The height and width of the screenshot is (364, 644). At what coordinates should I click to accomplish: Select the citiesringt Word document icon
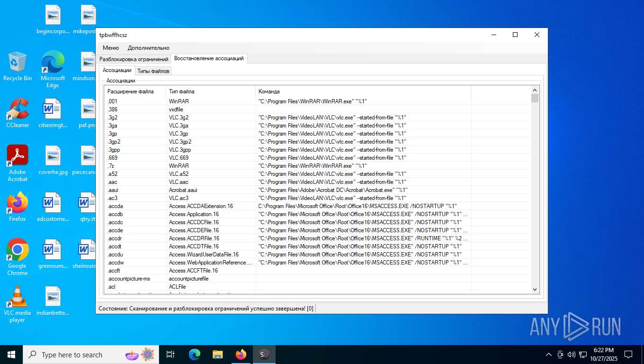[53, 114]
